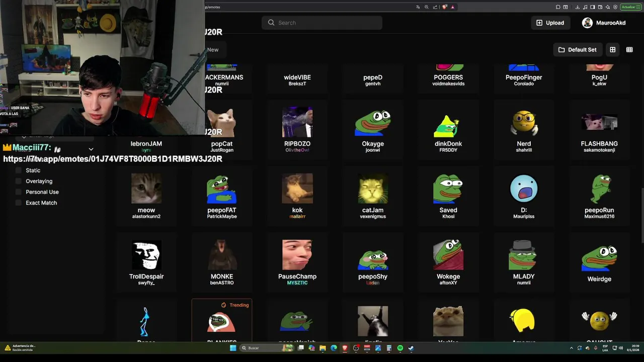The height and width of the screenshot is (362, 644).
Task: Select the peepoRun emote
Action: (x=599, y=196)
